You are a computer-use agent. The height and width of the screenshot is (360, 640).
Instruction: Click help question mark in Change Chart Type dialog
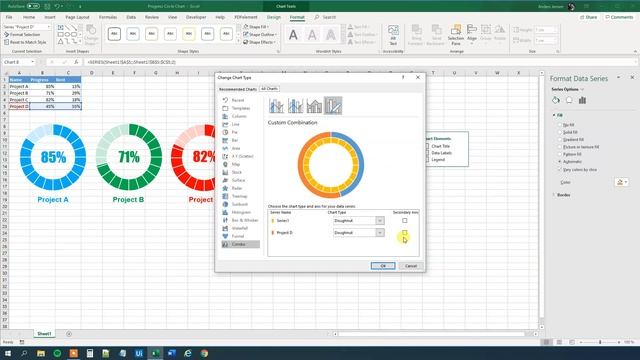[x=403, y=77]
